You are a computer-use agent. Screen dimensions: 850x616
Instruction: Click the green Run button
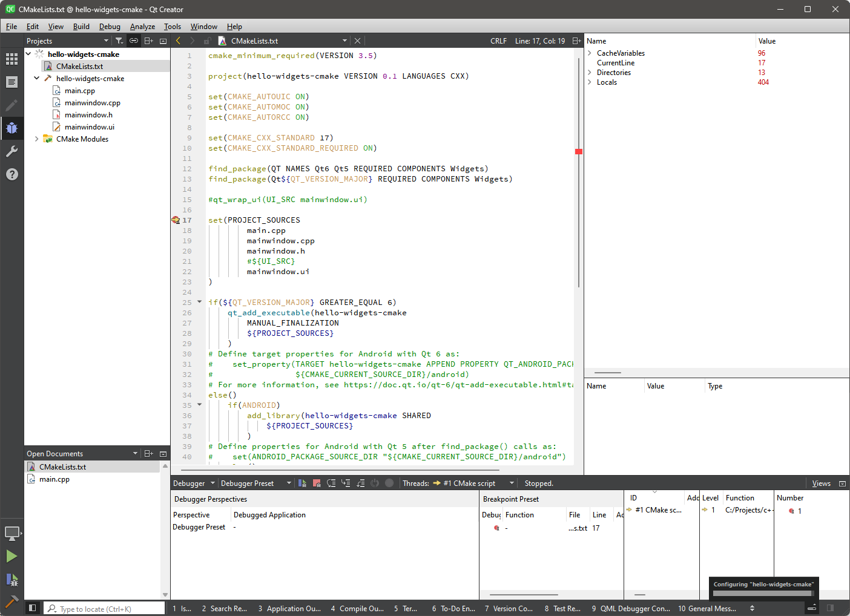click(x=12, y=556)
